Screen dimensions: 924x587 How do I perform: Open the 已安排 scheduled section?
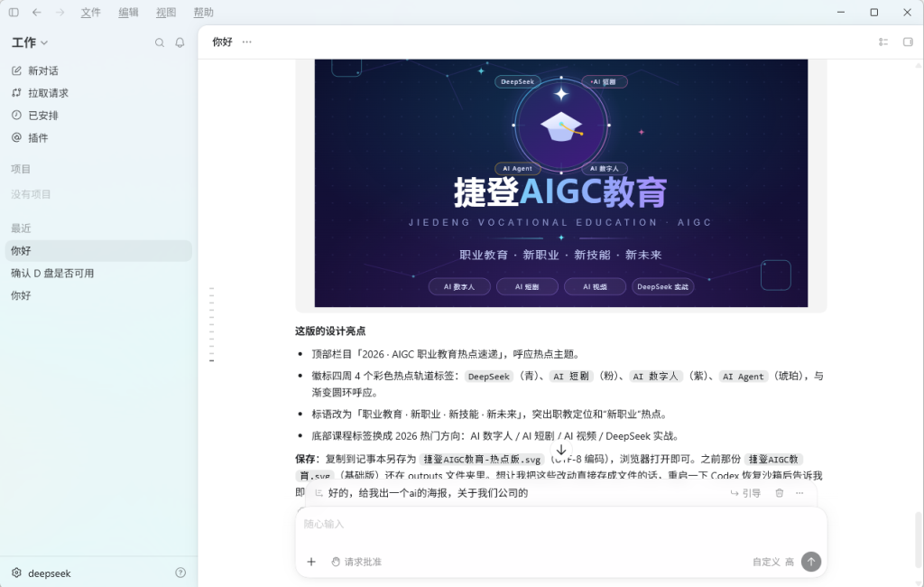click(98, 116)
